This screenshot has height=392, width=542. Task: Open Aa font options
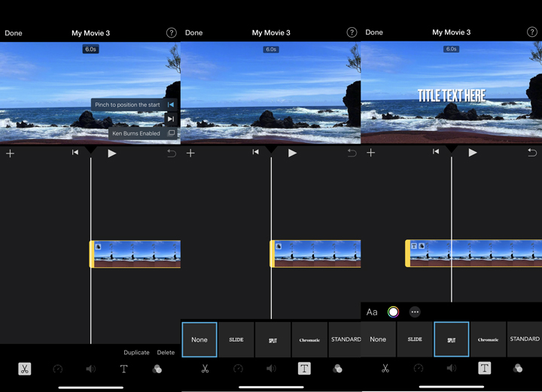(x=372, y=312)
